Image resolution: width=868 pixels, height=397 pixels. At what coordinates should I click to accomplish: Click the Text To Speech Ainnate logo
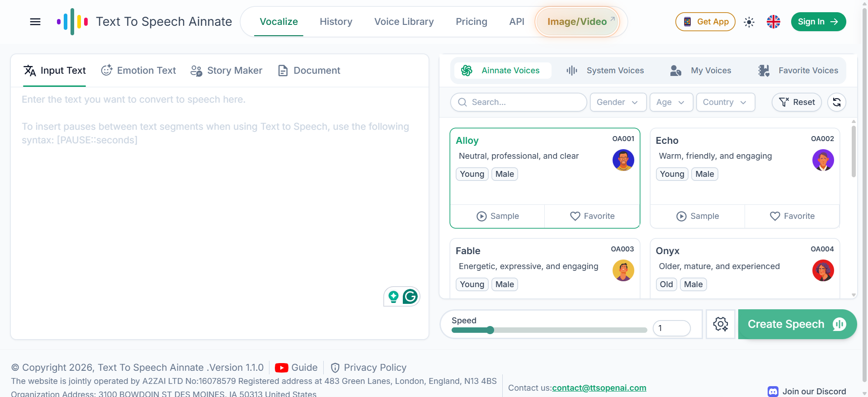click(144, 22)
